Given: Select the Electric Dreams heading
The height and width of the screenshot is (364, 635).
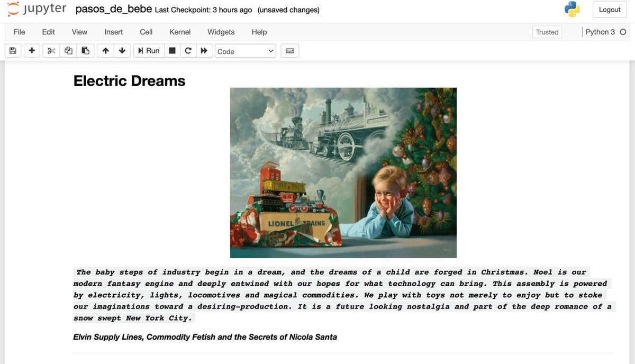Looking at the screenshot, I should pos(130,81).
